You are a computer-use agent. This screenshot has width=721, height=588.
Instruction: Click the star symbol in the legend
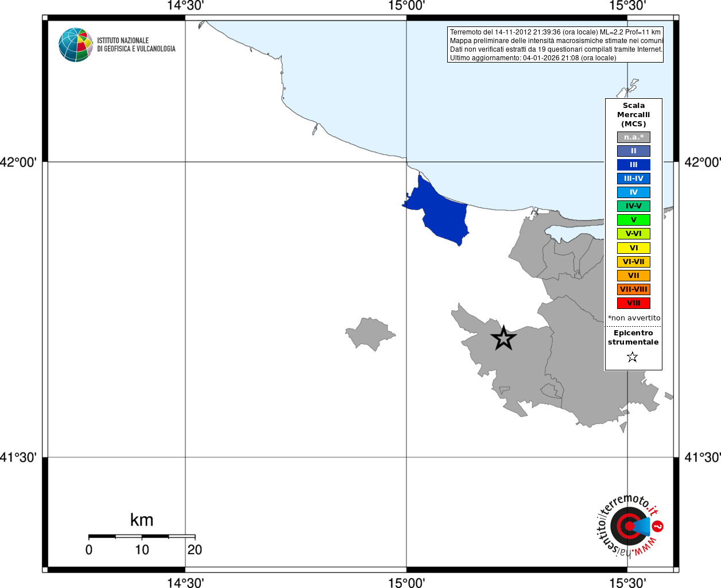point(633,357)
